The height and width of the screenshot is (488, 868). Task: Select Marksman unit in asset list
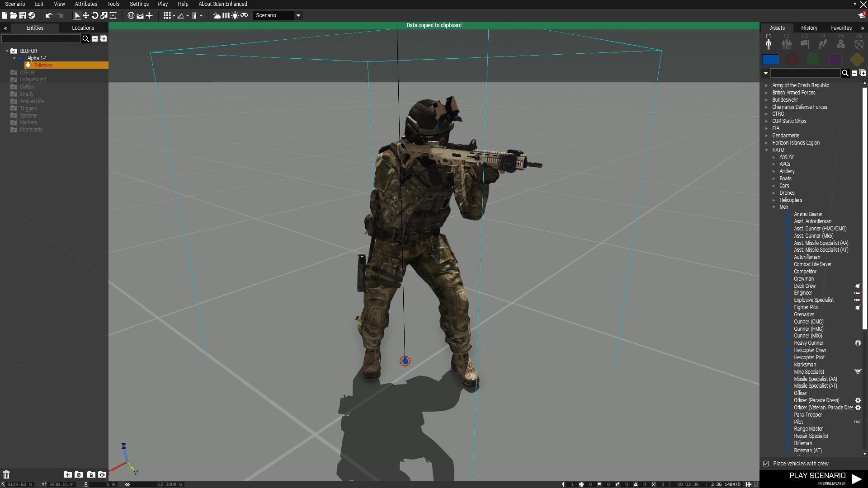pos(805,365)
